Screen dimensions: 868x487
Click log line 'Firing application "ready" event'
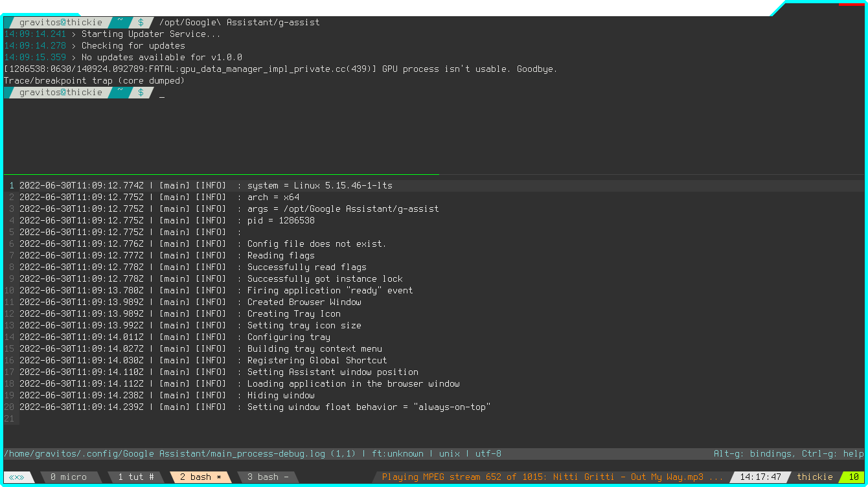(x=330, y=291)
